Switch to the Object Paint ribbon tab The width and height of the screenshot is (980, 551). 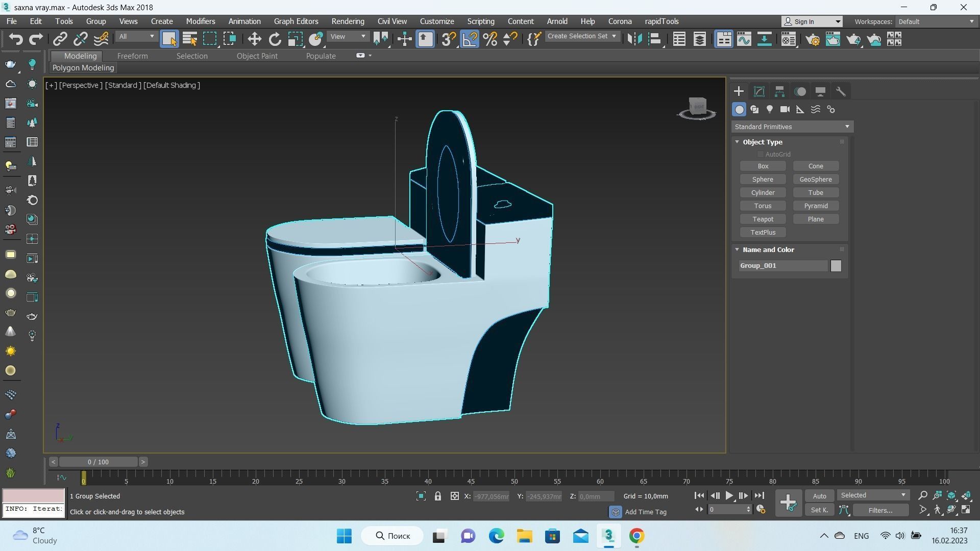[x=257, y=56]
